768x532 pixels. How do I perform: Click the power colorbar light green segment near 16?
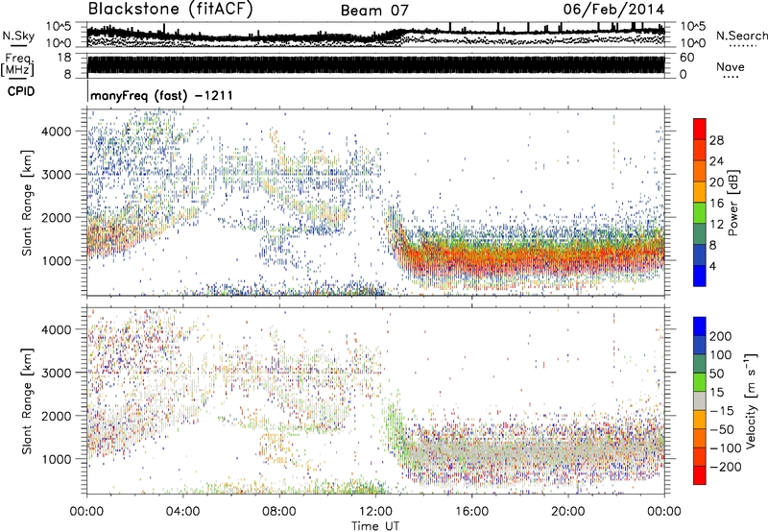pyautogui.click(x=700, y=212)
